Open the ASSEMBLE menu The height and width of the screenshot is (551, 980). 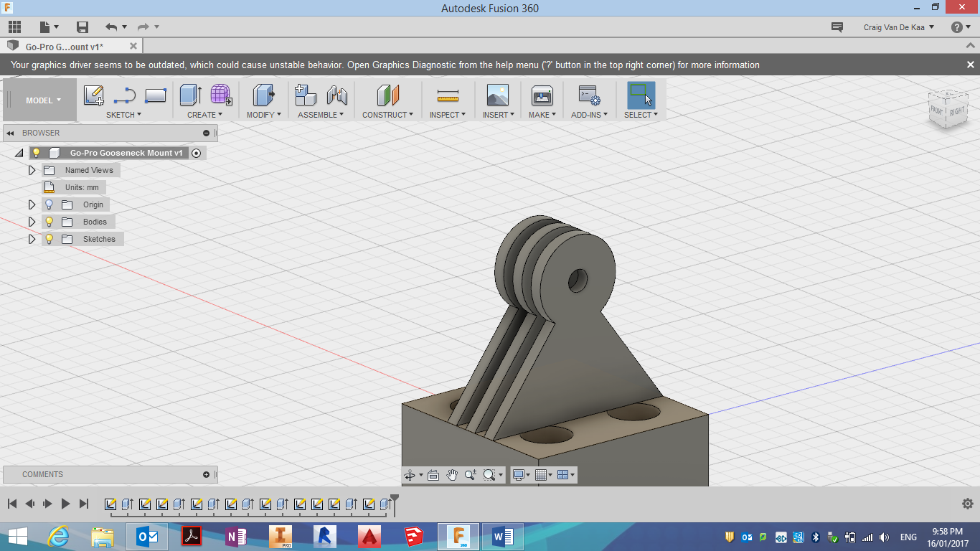321,115
